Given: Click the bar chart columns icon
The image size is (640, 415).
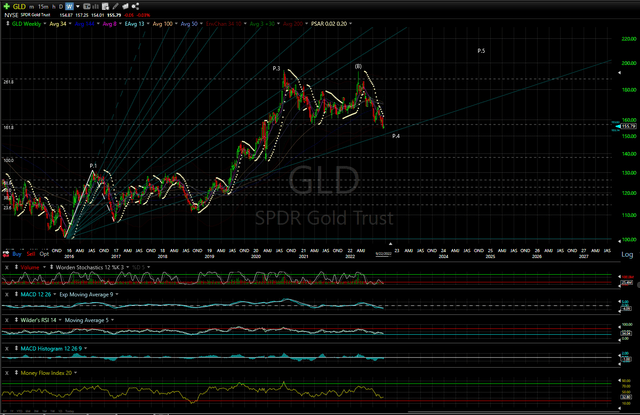Looking at the screenshot, I should click(96, 7).
